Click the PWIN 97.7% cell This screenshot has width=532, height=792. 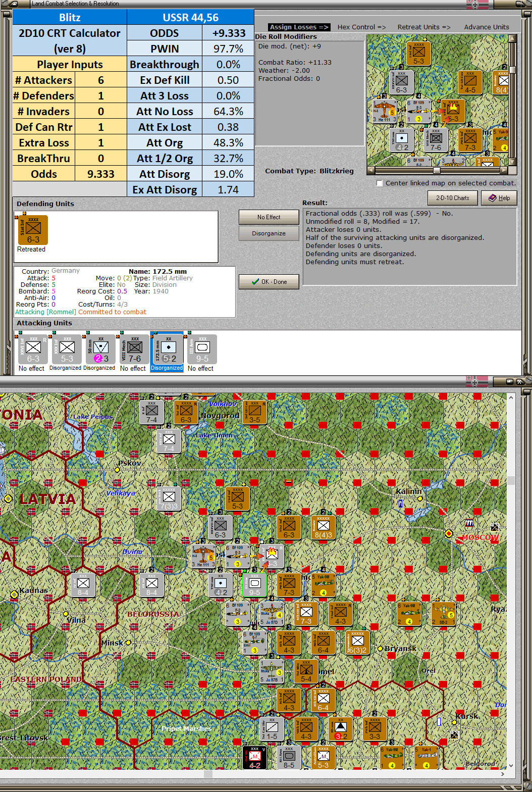[x=228, y=48]
